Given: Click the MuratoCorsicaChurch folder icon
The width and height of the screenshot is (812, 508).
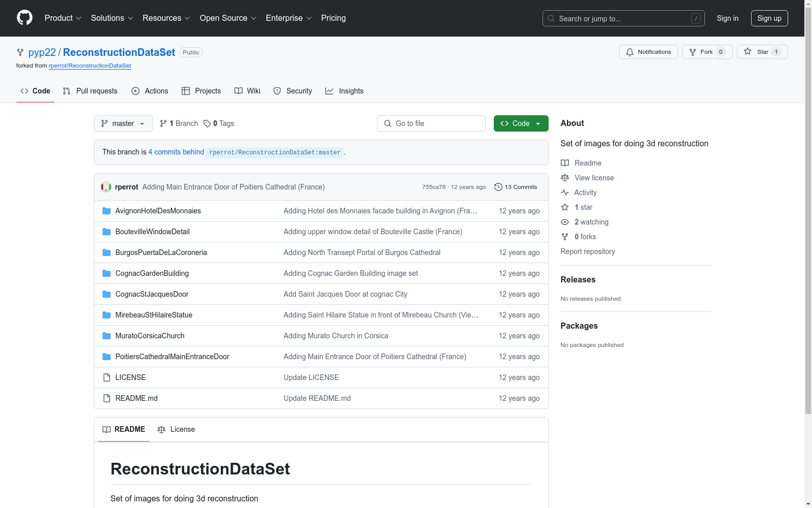Looking at the screenshot, I should tap(107, 336).
